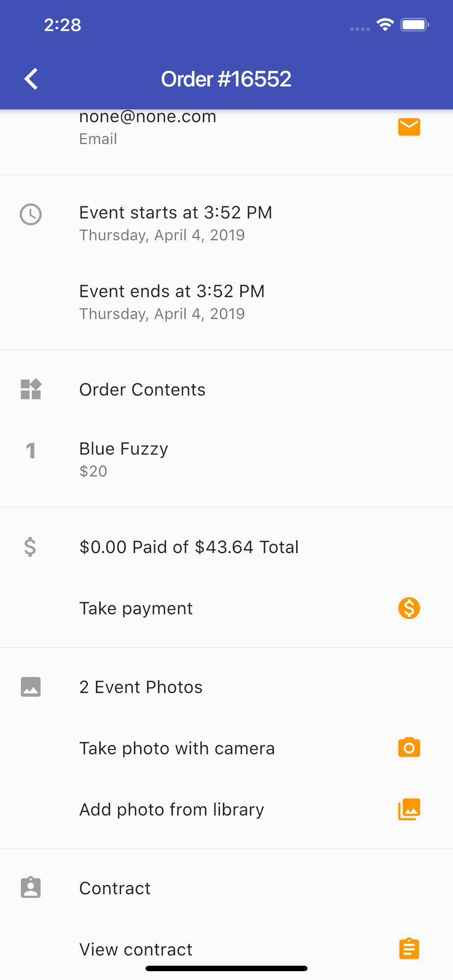The height and width of the screenshot is (980, 453).
Task: Tap the back arrow in header
Action: coord(31,79)
